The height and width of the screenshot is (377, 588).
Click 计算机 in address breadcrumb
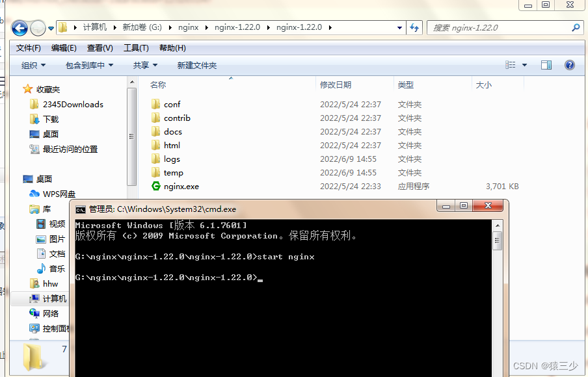coord(95,27)
